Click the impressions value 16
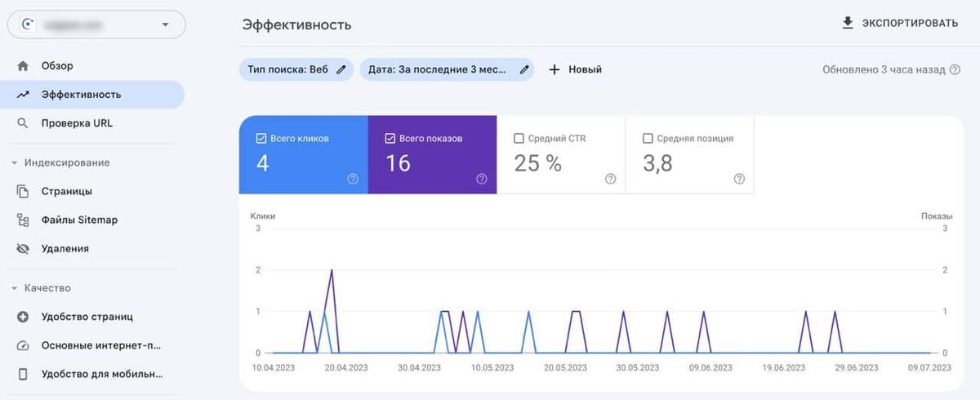 point(398,163)
